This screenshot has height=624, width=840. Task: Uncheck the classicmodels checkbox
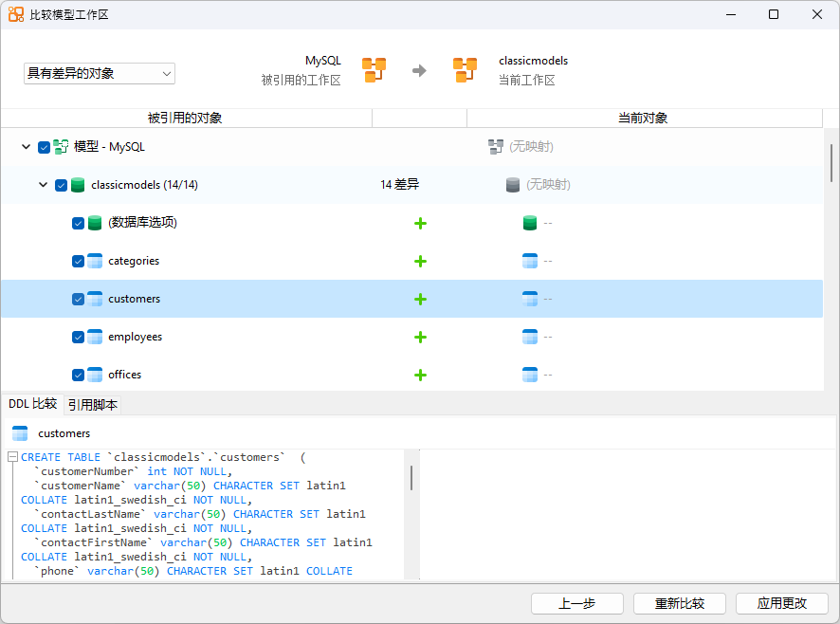pos(60,185)
